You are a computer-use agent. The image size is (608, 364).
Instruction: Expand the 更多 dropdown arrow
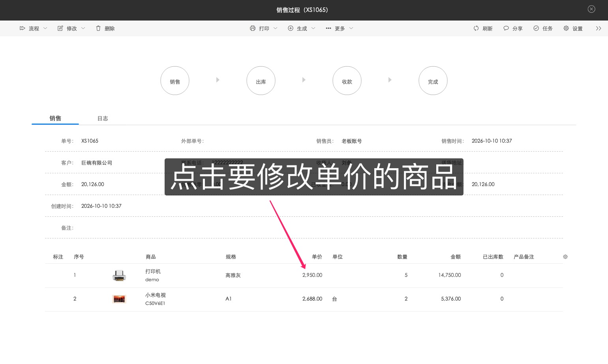(x=351, y=28)
